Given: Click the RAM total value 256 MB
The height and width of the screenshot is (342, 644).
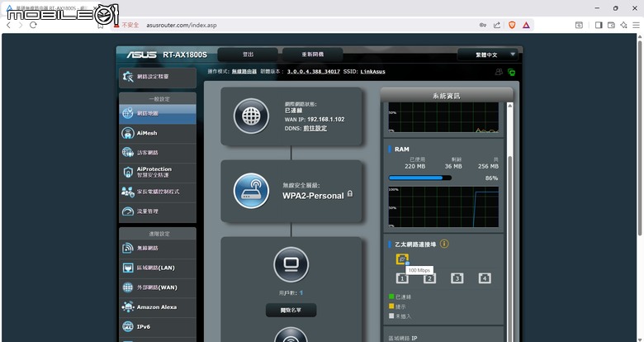Looking at the screenshot, I should click(488, 167).
